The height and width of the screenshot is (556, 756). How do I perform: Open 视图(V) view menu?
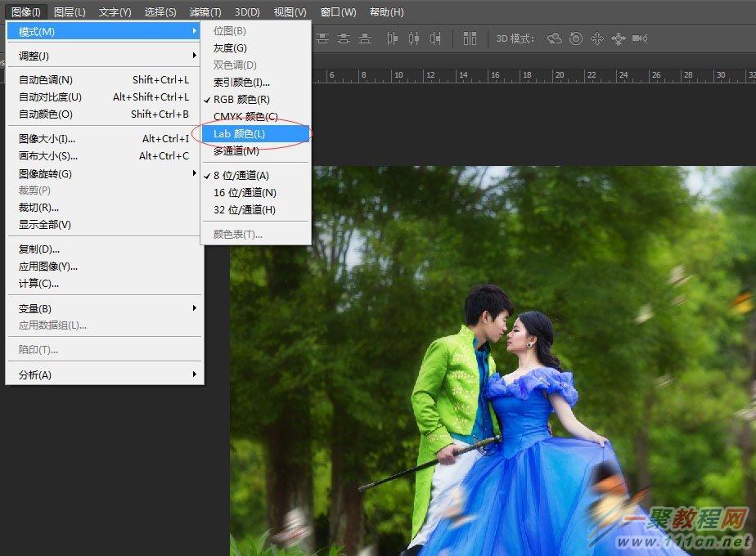pyautogui.click(x=290, y=12)
